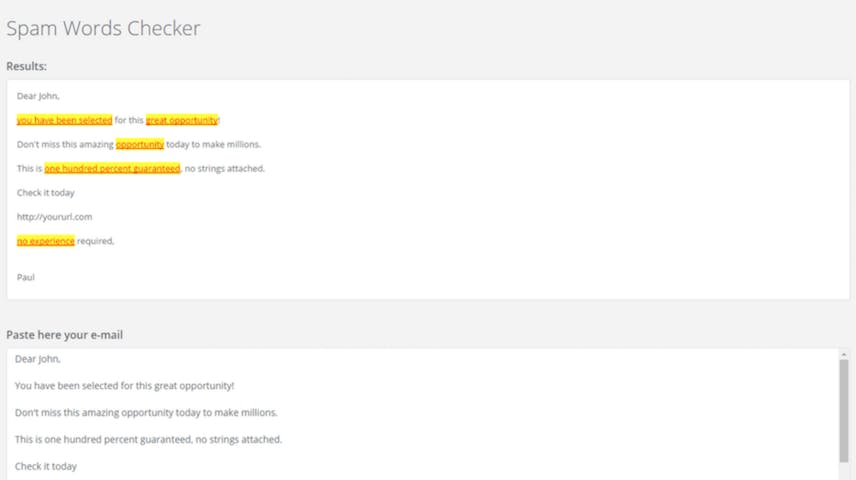Click "Dear John," in the Results box
Viewport: 856px width, 480px height.
click(38, 96)
